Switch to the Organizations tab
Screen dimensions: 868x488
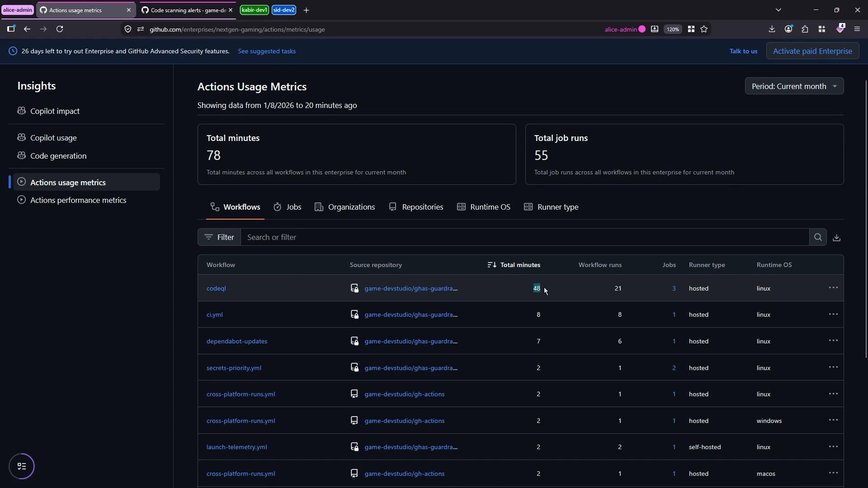coord(345,207)
